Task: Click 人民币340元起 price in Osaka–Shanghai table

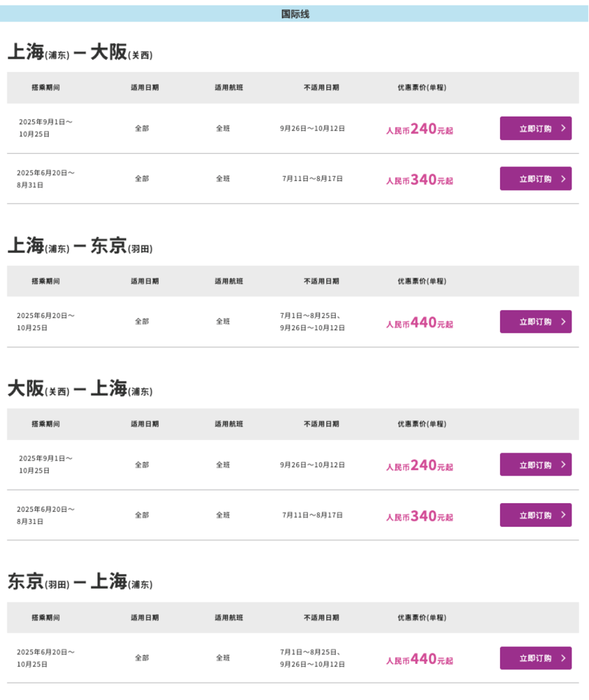Action: pyautogui.click(x=419, y=516)
